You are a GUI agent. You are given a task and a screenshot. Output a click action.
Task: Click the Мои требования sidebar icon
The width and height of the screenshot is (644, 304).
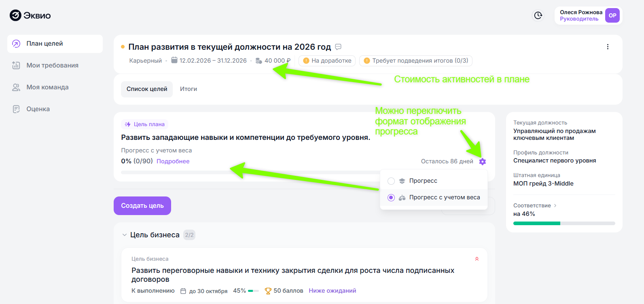pos(16,65)
